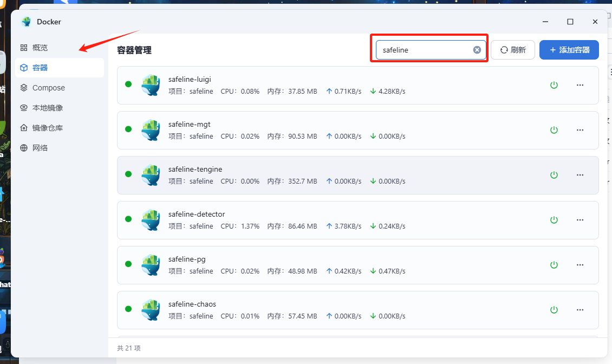Open the safeline-tengine container name
This screenshot has height=364, width=612.
point(195,169)
